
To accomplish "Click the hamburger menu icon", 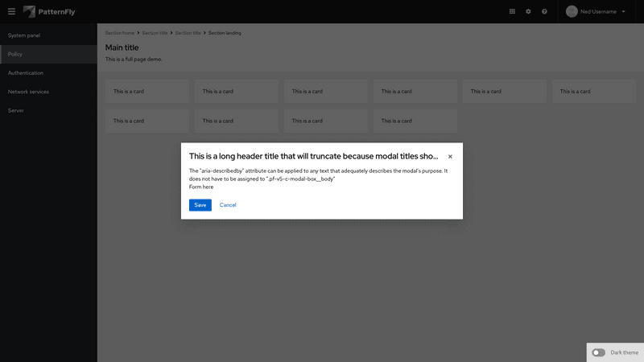I will pyautogui.click(x=11, y=11).
